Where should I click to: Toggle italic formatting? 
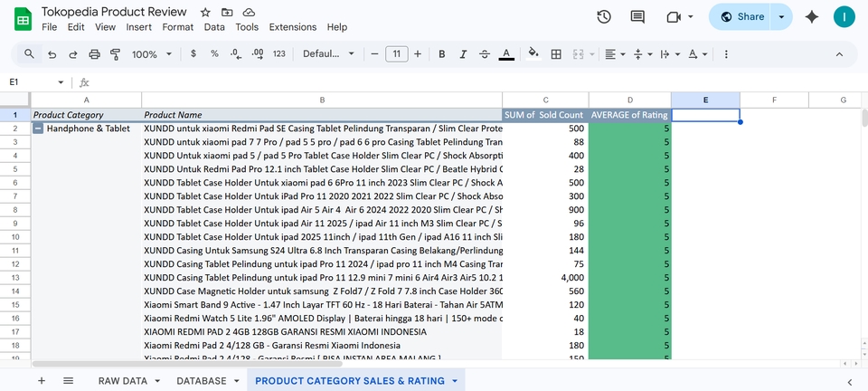click(463, 54)
